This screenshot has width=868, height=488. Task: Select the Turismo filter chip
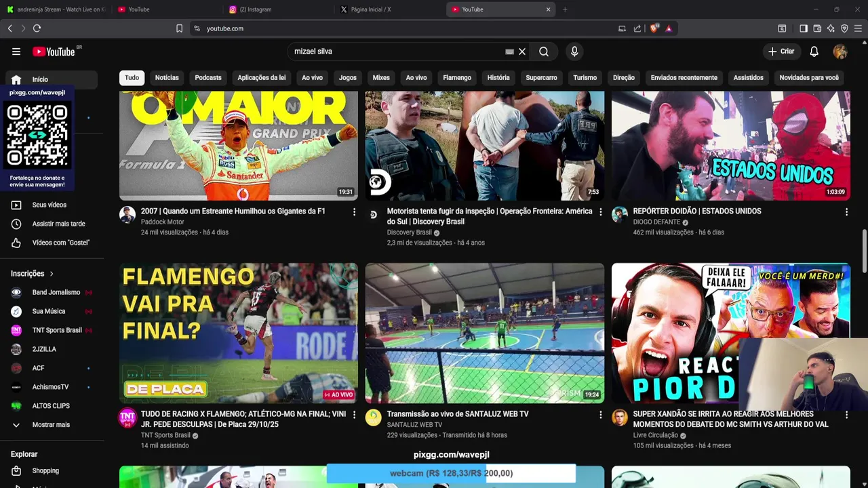(x=585, y=78)
